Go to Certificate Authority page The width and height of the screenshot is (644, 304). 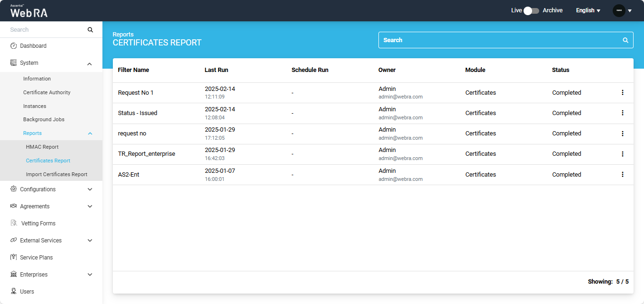click(47, 92)
